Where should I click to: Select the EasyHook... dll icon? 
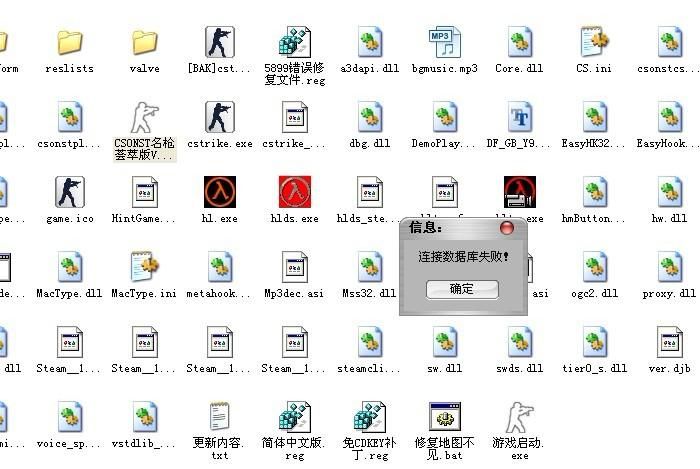tap(670, 117)
